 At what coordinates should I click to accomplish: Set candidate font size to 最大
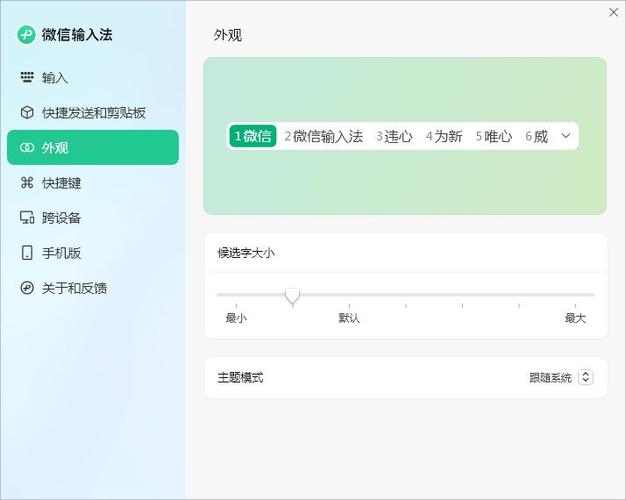(575, 318)
